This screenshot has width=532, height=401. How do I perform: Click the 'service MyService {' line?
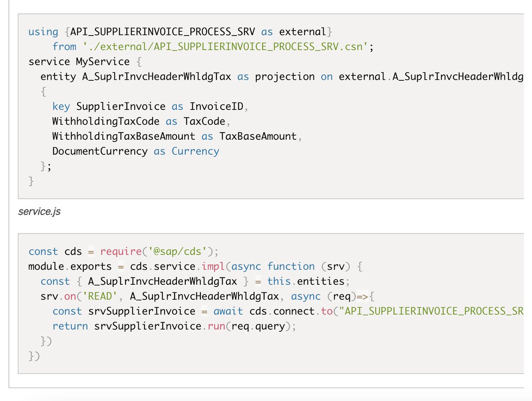point(85,62)
